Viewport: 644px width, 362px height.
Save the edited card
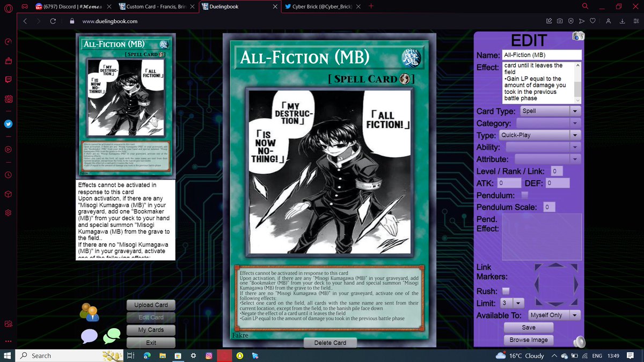[529, 327]
